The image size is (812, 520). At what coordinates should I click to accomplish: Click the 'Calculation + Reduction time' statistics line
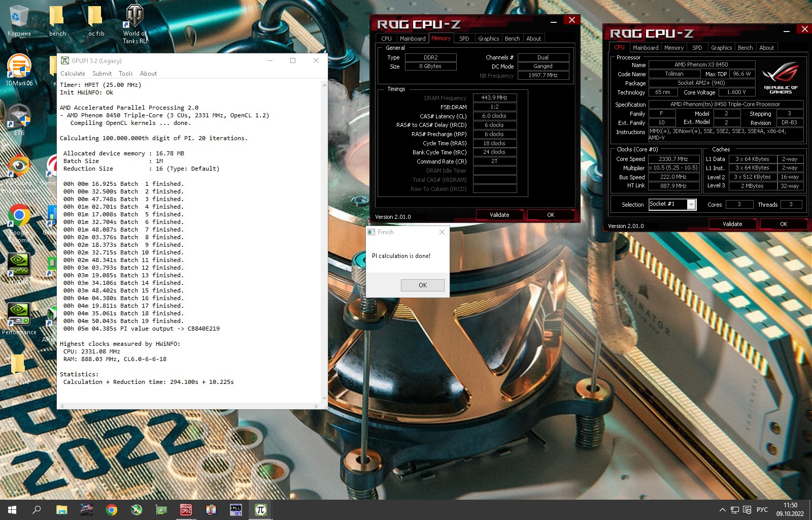148,382
